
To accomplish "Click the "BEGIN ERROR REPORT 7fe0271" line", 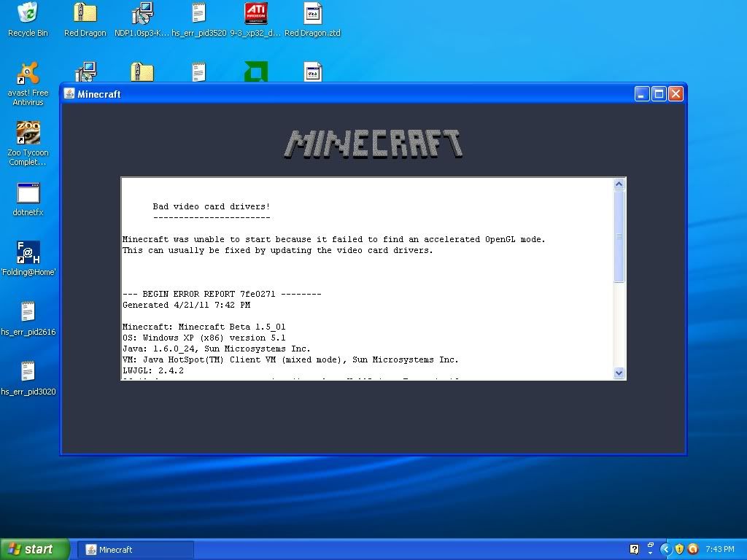I will coord(222,294).
